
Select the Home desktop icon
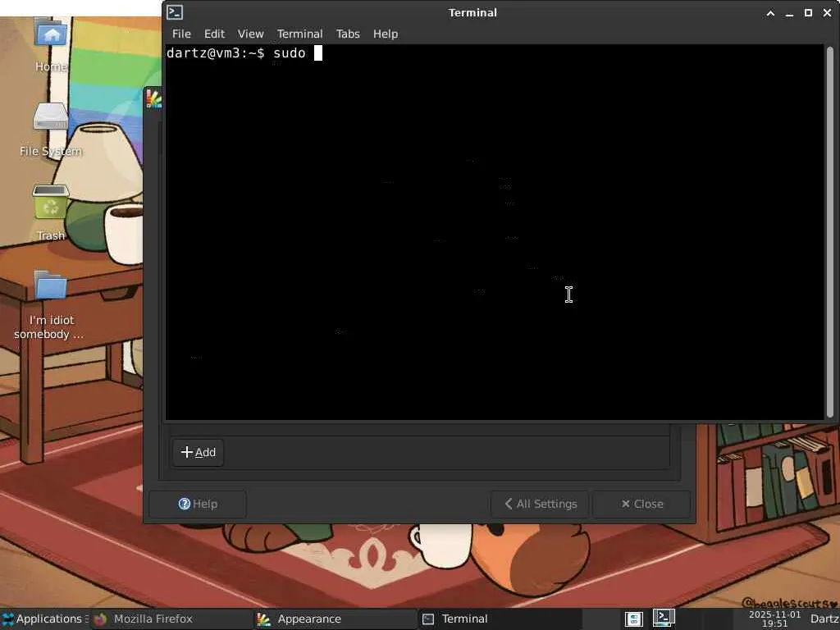(x=51, y=44)
